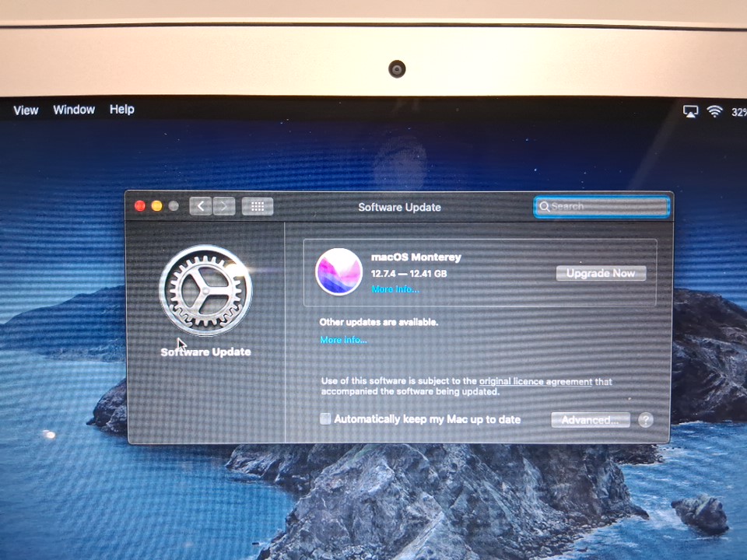Viewport: 747px width, 560px height.
Task: Open the View menu
Action: (x=26, y=110)
